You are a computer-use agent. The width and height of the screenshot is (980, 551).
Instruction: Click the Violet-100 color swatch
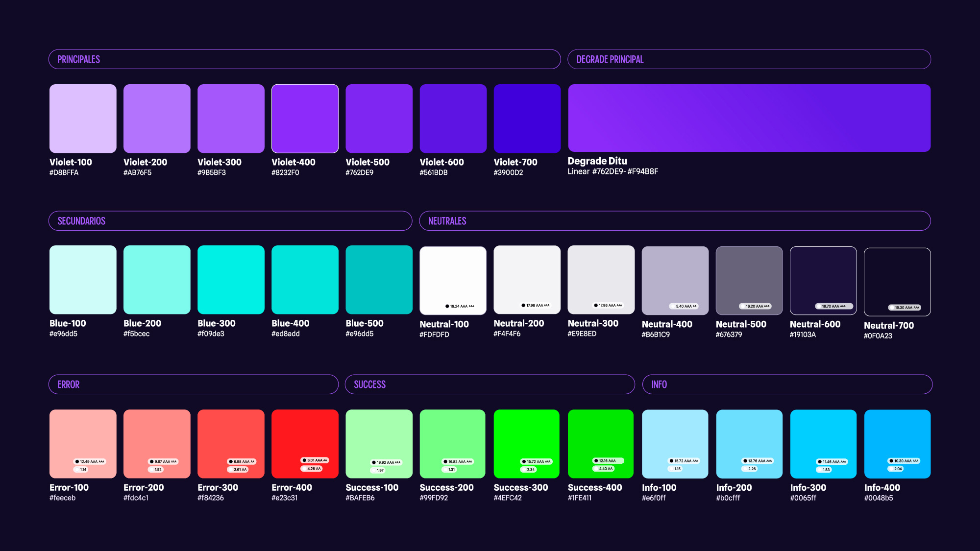[x=83, y=119]
